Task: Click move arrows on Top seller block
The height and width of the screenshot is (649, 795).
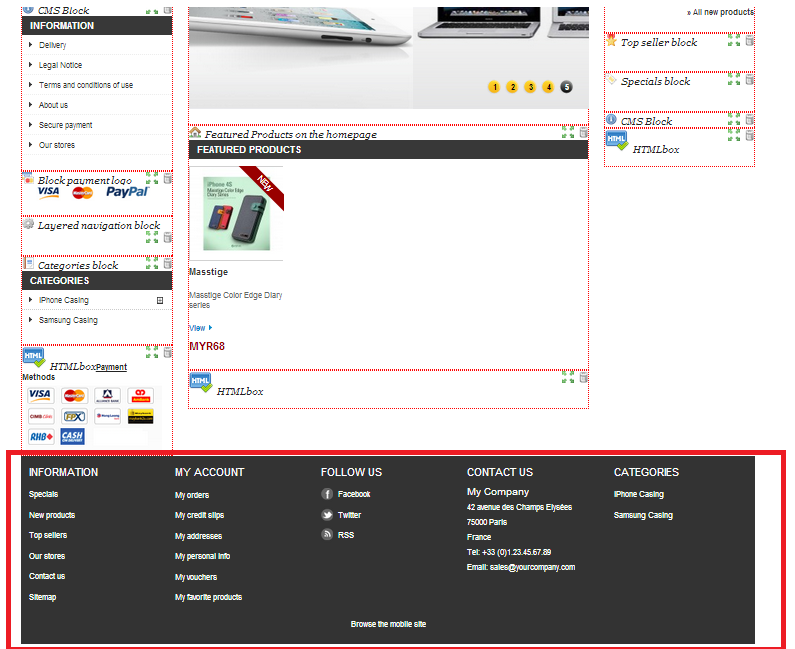Action: 734,41
